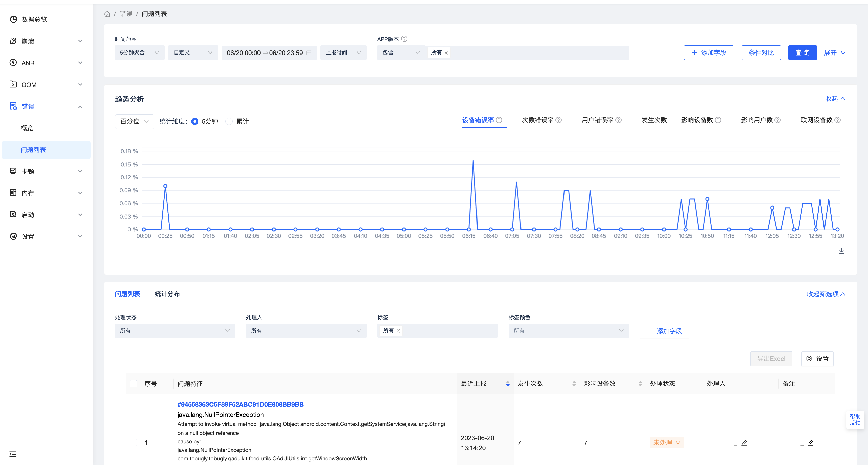Click the 启动 startup sidebar icon

coord(13,215)
